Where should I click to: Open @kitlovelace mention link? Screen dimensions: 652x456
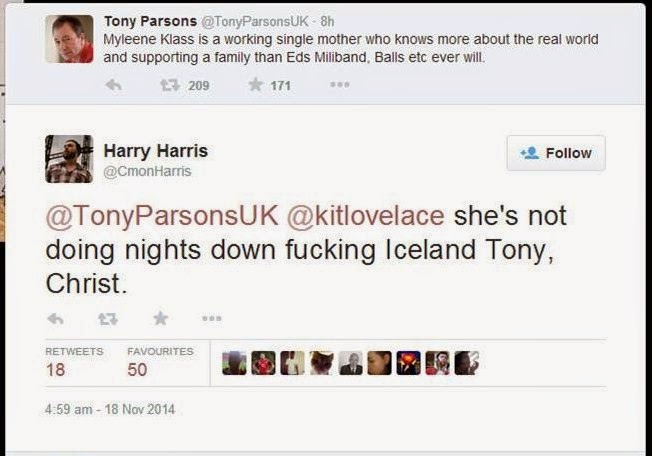click(x=366, y=216)
